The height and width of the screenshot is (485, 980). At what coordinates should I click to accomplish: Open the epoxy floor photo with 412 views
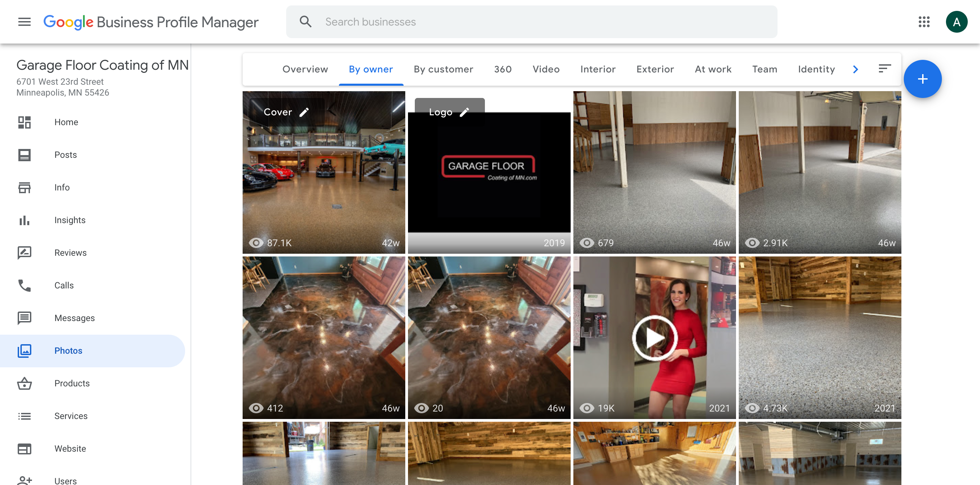[324, 338]
